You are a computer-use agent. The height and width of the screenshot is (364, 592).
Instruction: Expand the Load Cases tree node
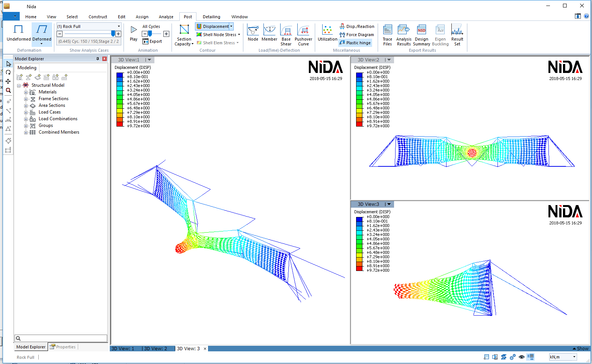tap(26, 112)
